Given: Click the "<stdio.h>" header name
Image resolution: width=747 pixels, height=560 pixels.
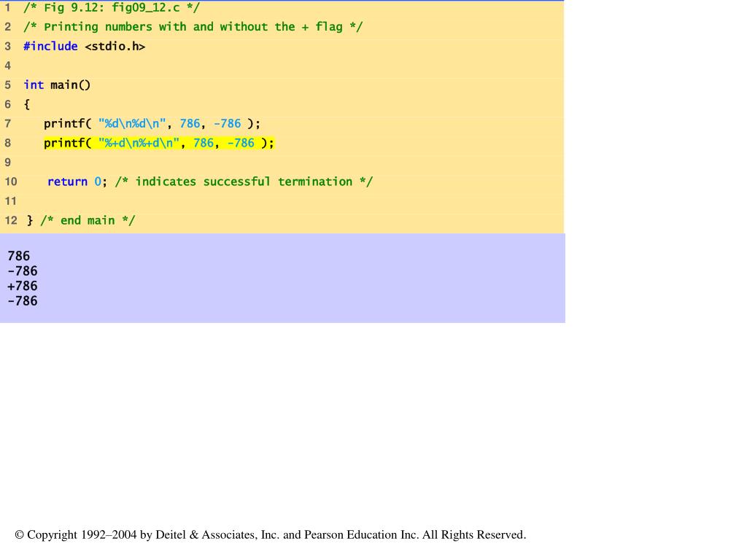Looking at the screenshot, I should pos(115,46).
